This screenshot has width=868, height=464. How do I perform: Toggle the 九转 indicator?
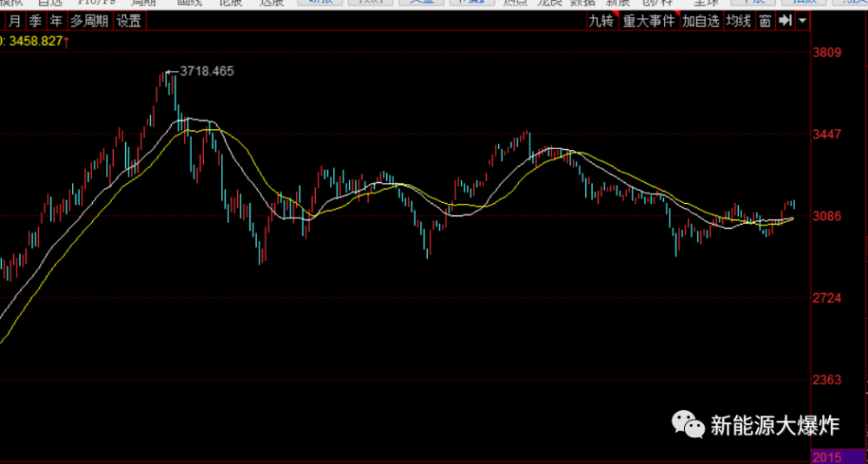602,22
